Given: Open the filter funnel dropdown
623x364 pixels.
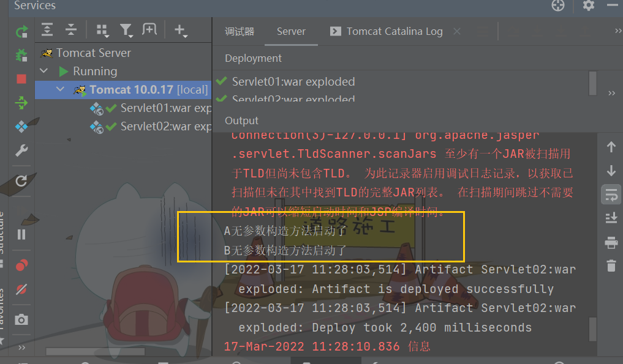Looking at the screenshot, I should [x=126, y=31].
